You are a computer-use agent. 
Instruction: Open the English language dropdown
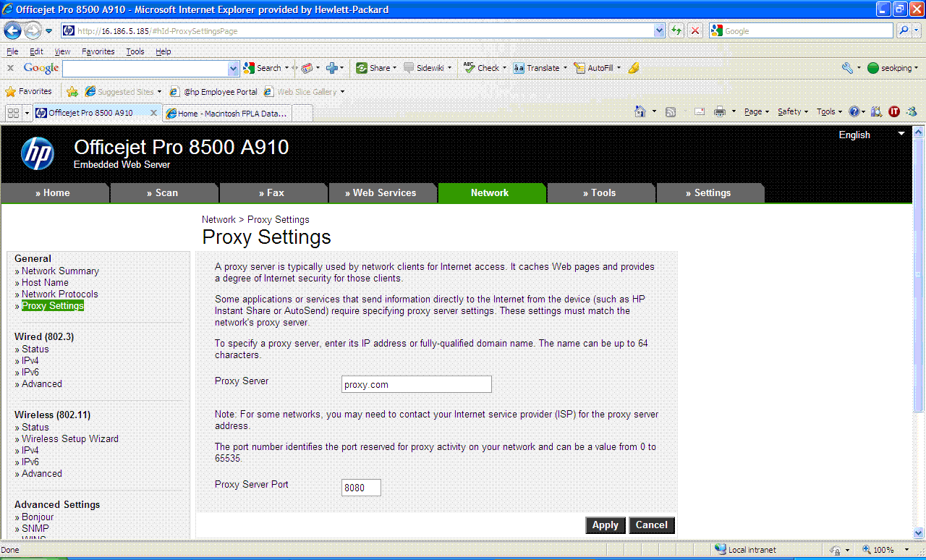(x=901, y=134)
